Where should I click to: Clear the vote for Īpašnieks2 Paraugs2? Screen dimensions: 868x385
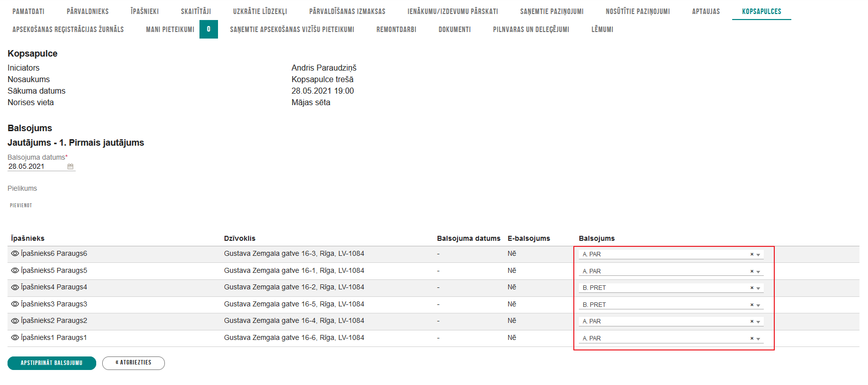(752, 321)
